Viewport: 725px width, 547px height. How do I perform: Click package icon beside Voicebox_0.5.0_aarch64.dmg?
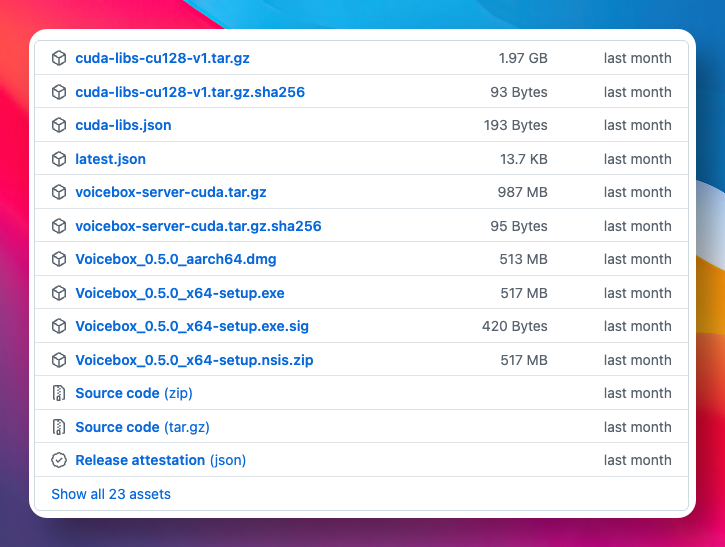point(59,259)
